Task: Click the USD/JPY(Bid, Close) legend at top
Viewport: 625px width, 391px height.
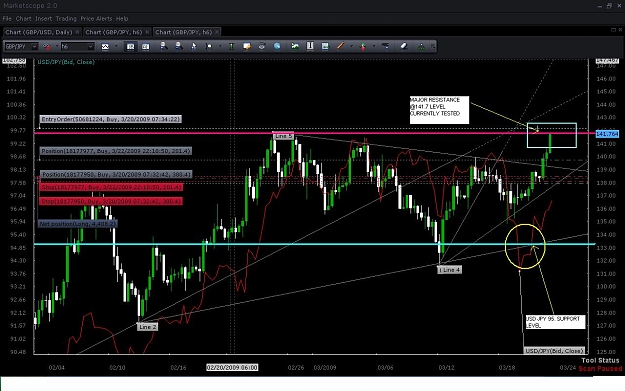Action: click(66, 62)
